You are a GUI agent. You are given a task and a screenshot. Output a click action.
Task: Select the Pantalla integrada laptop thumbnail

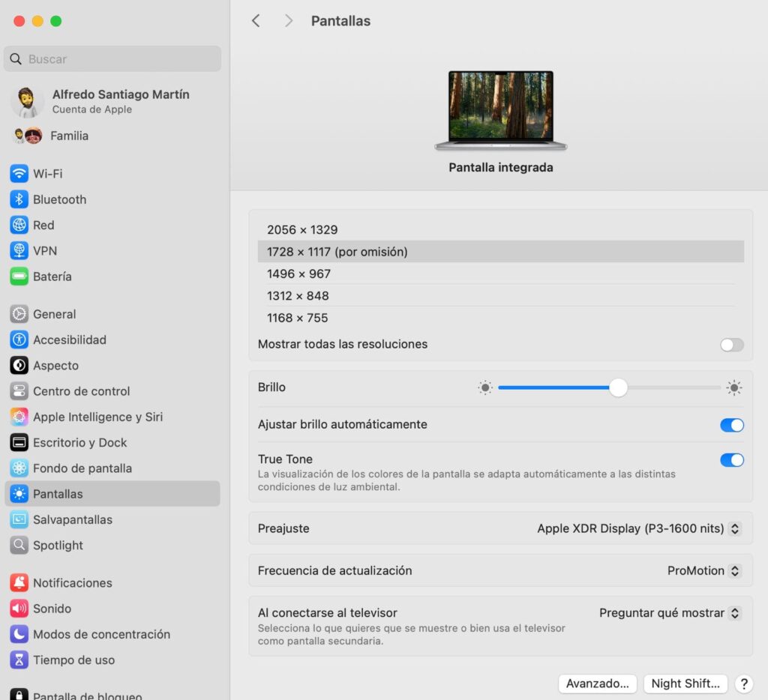pos(500,110)
